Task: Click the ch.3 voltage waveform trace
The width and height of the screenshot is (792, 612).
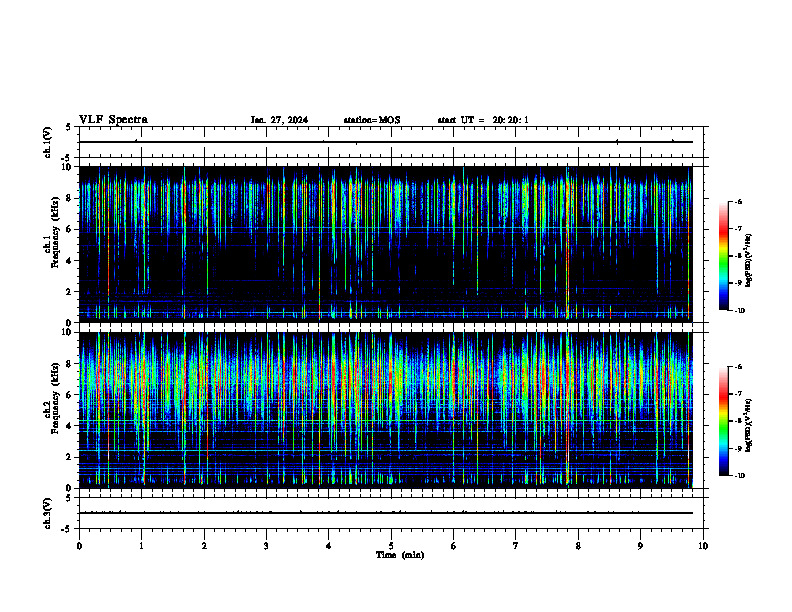Action: [x=385, y=513]
